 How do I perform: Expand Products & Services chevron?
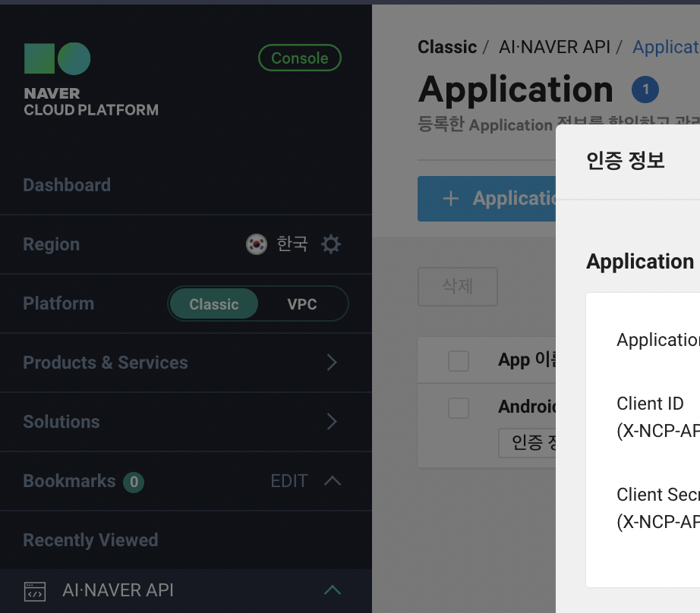click(x=332, y=363)
